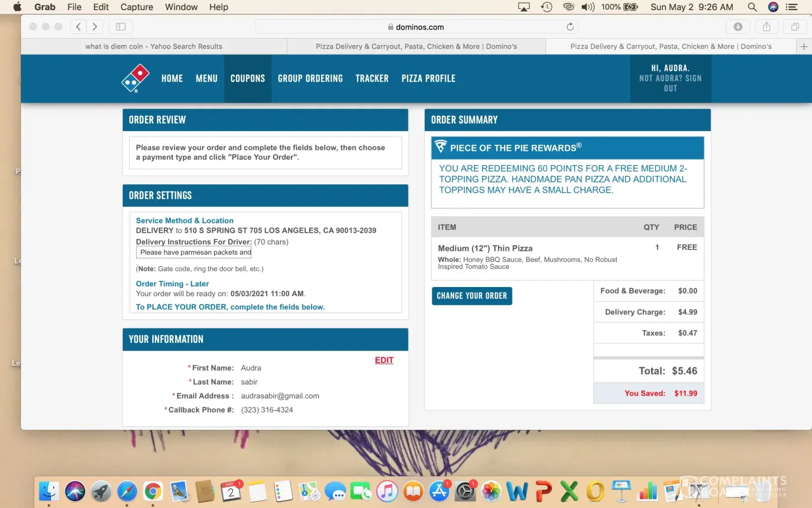Switch to the middle Domino's tab
Image resolution: width=812 pixels, height=508 pixels.
[x=416, y=46]
